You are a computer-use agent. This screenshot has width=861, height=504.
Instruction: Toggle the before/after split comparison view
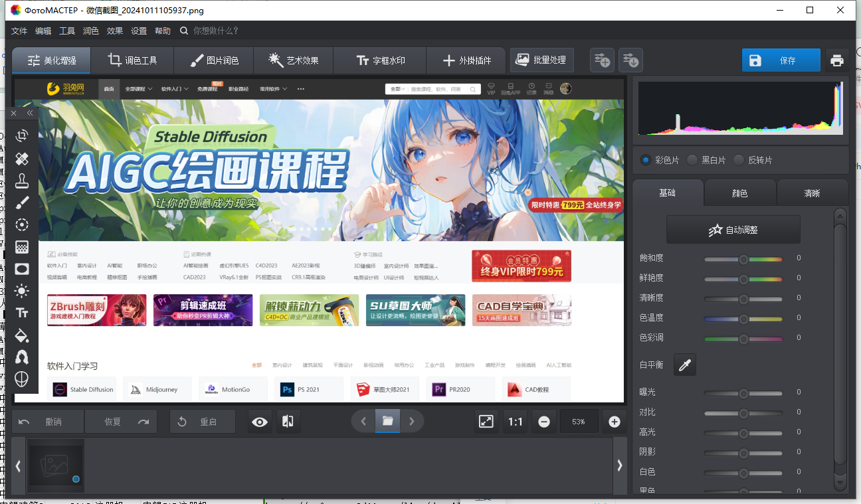click(288, 422)
